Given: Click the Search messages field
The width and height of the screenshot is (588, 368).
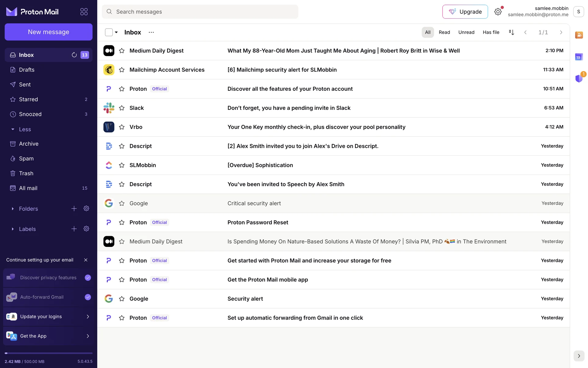Looking at the screenshot, I should click(200, 12).
